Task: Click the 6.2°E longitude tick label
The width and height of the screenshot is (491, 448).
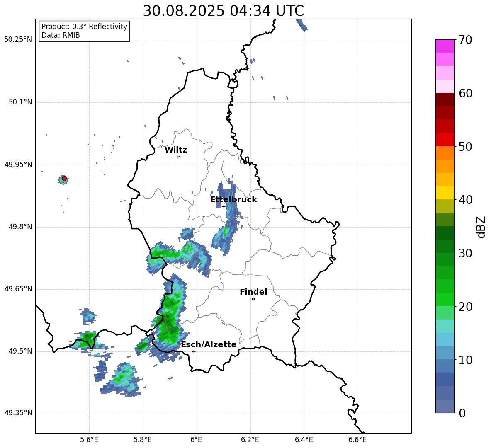Action: tap(250, 440)
